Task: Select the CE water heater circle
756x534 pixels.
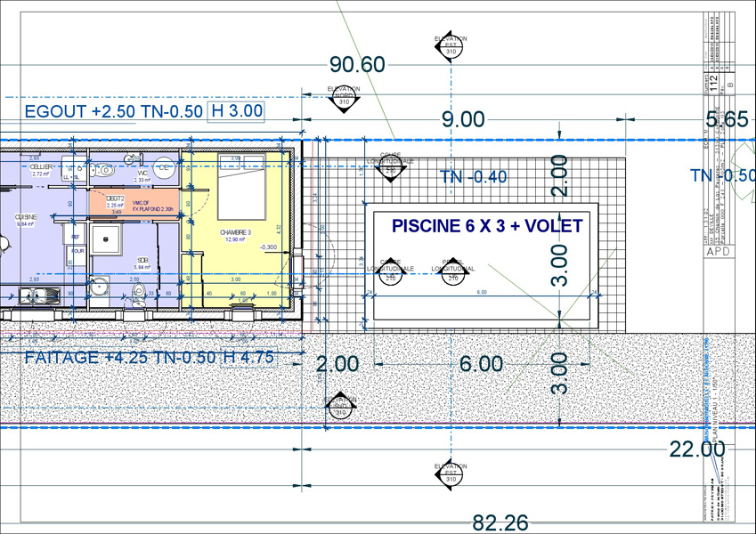Action: tap(164, 166)
